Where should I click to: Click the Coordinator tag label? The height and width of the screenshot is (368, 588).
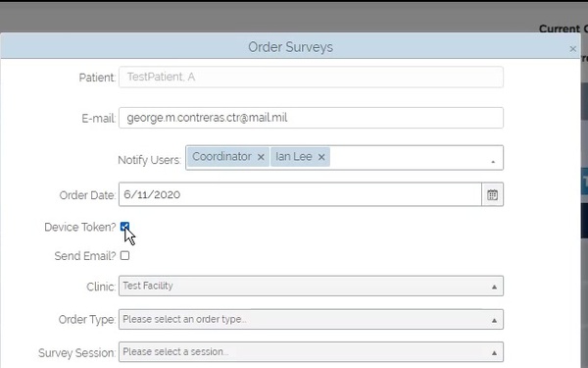[221, 157]
